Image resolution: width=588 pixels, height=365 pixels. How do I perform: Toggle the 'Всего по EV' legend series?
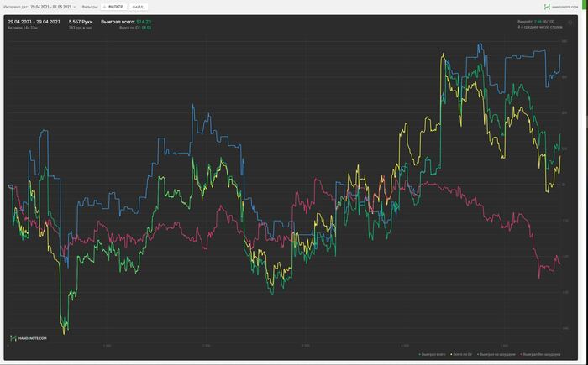click(x=461, y=354)
